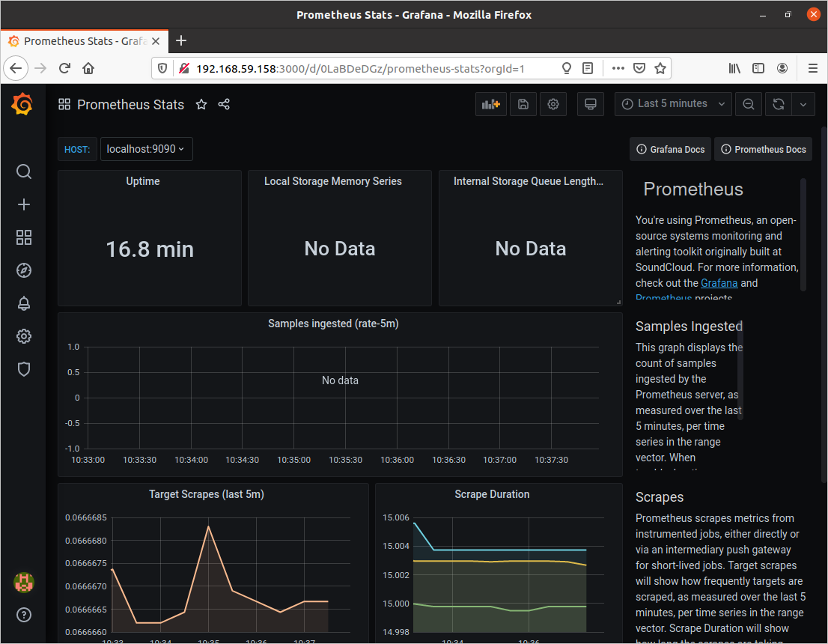Open the Alerting bell icon
The width and height of the screenshot is (828, 644).
tap(24, 303)
